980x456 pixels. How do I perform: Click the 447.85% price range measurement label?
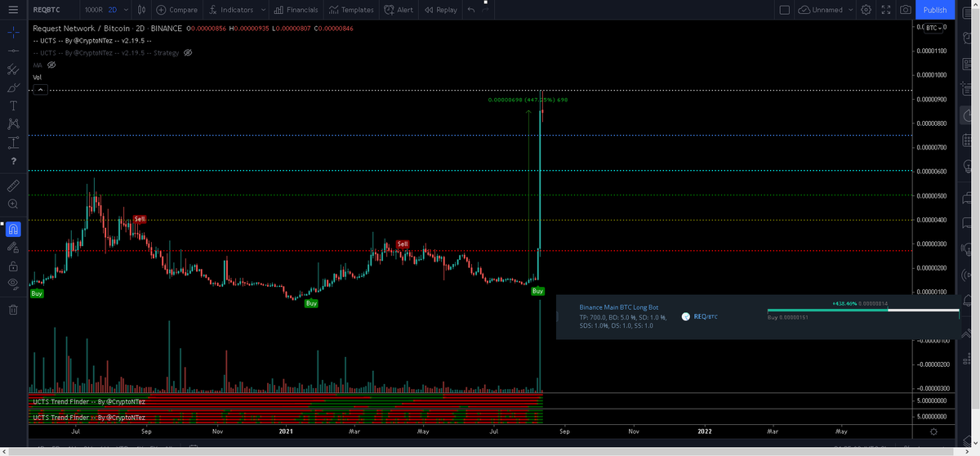(x=528, y=100)
